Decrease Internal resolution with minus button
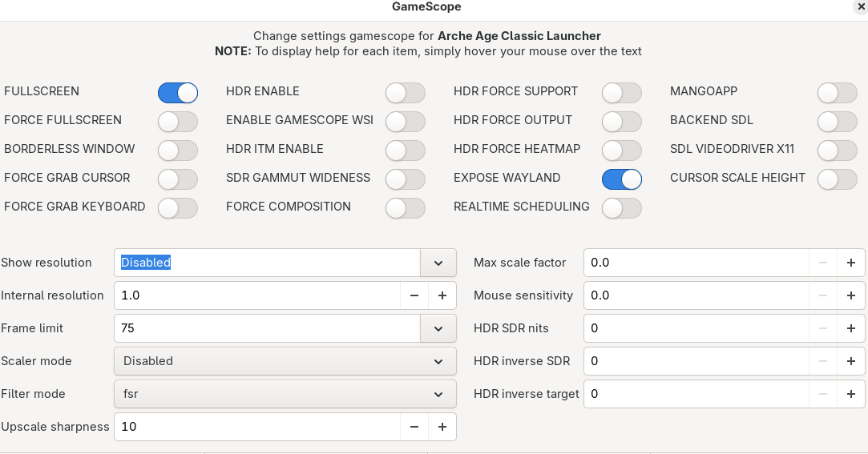 tap(414, 295)
